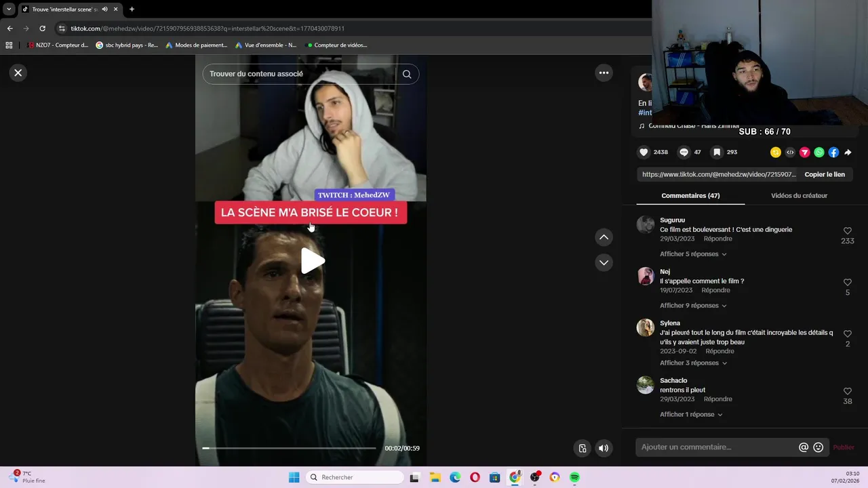Open OBS Studio from taskbar
Viewport: 868px width, 488px height.
point(535,477)
